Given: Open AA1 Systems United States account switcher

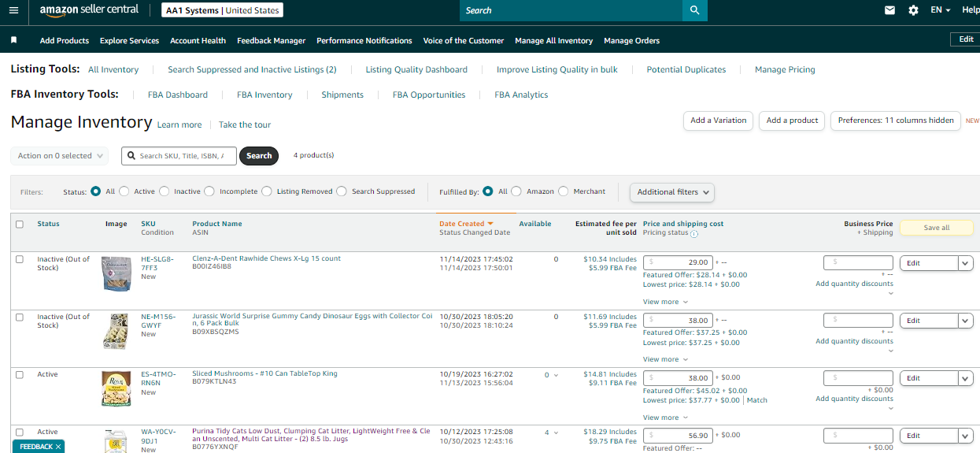Looking at the screenshot, I should tap(222, 10).
